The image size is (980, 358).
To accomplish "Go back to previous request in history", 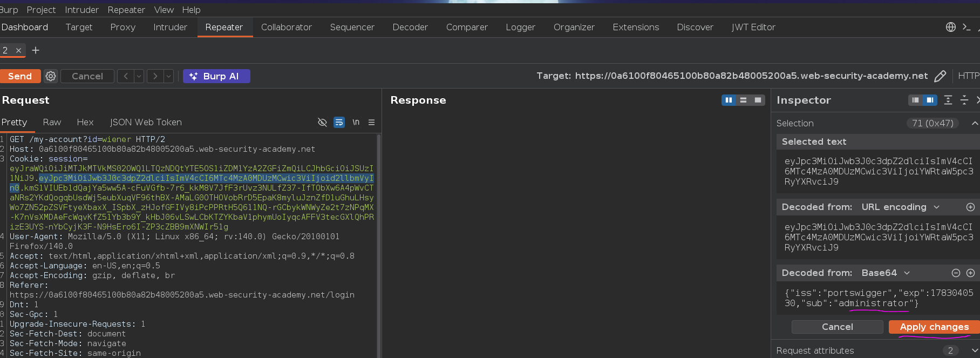I will tap(126, 76).
